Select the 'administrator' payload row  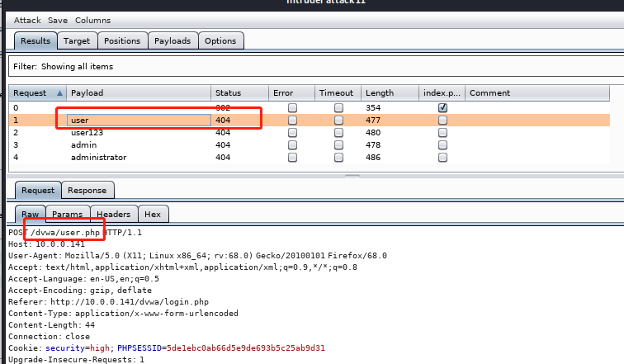(x=310, y=158)
